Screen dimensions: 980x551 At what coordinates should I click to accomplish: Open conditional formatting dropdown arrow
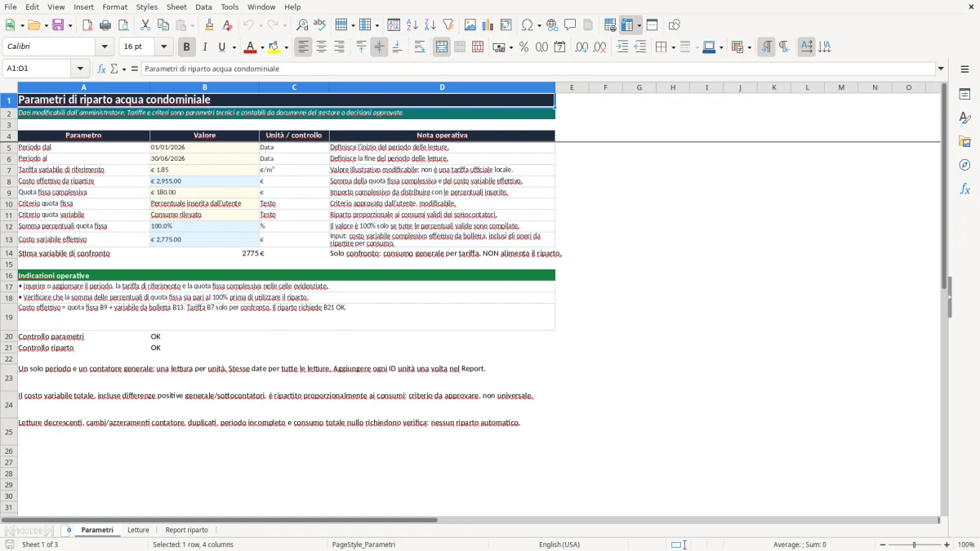point(749,47)
